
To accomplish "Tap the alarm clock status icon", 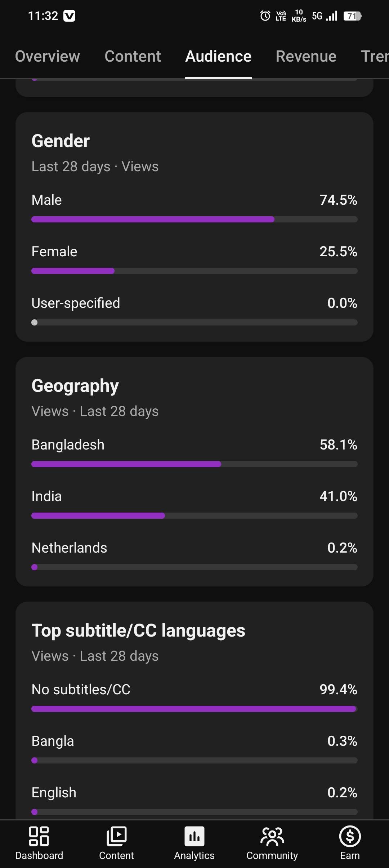I will point(265,16).
